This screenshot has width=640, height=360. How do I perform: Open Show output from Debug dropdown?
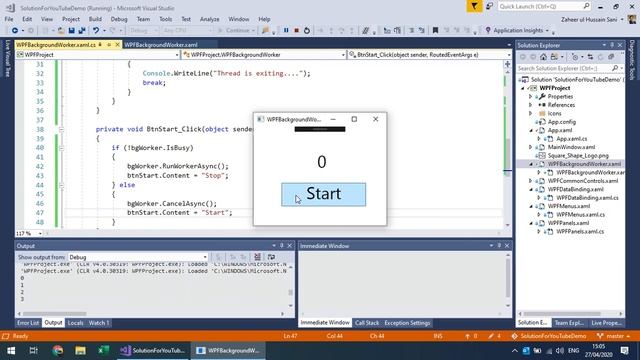click(138, 257)
